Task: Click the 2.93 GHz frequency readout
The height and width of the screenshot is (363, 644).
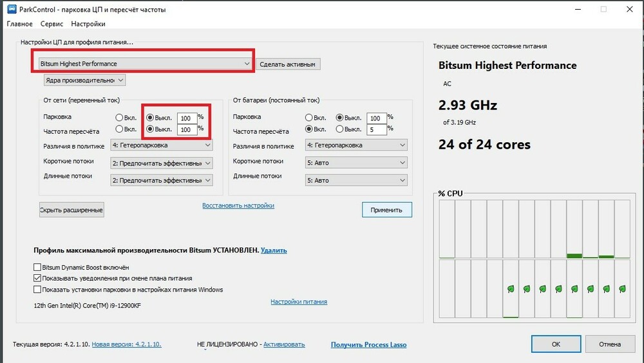Action: (468, 105)
